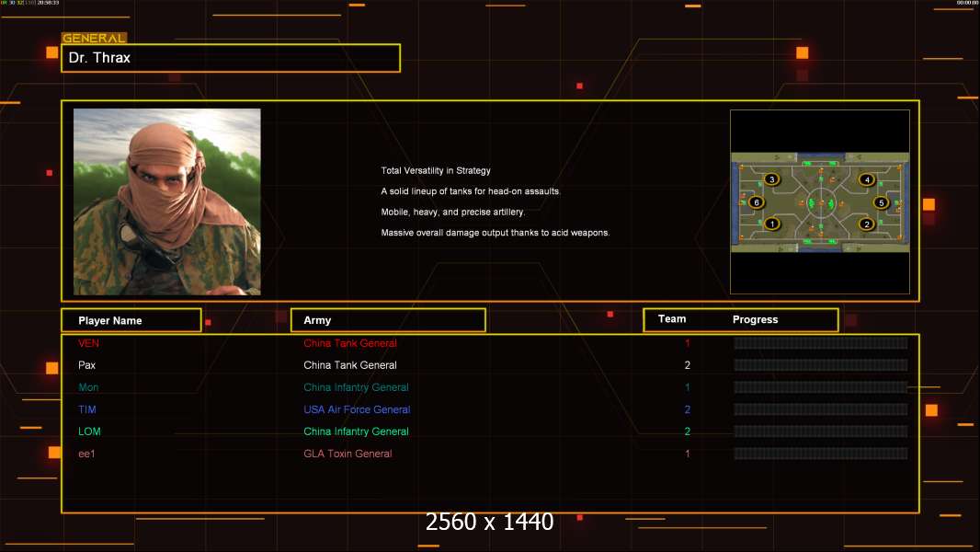Select start position 4 on the minimap
Image resolution: width=980 pixels, height=552 pixels.
tap(867, 179)
